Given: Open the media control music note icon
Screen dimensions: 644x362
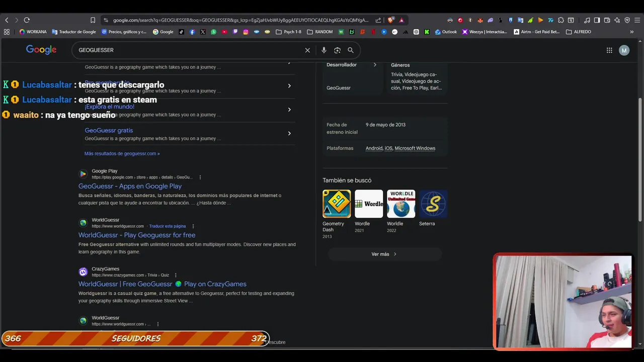Looking at the screenshot, I should pyautogui.click(x=587, y=20).
